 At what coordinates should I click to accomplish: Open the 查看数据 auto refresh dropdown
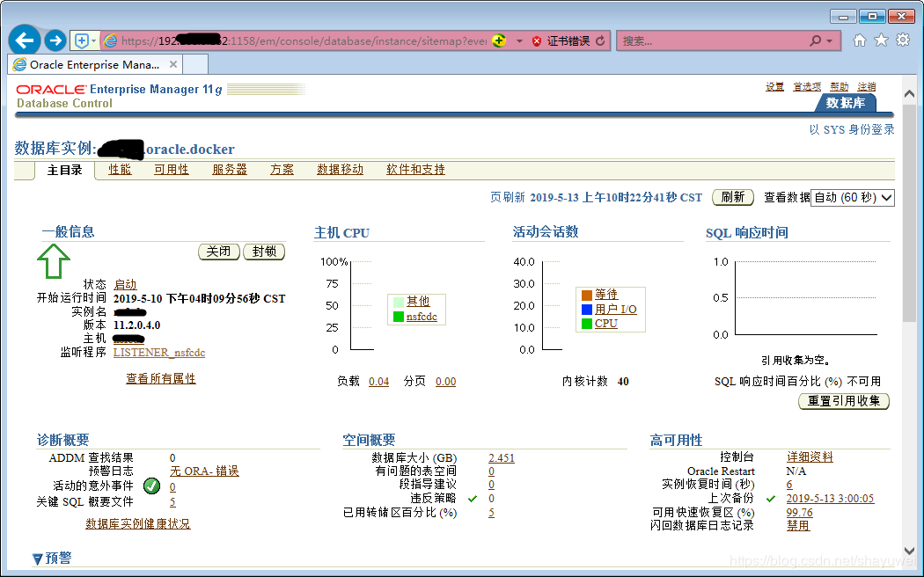coord(853,198)
